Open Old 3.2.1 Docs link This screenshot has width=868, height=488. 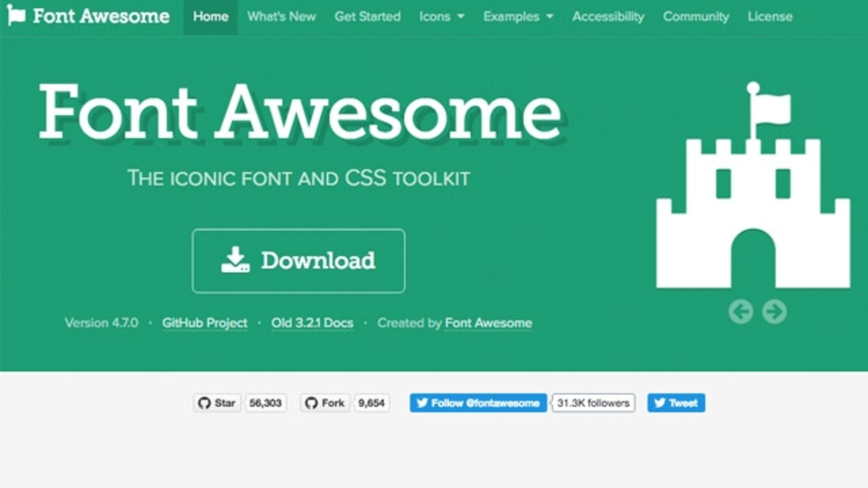[312, 323]
